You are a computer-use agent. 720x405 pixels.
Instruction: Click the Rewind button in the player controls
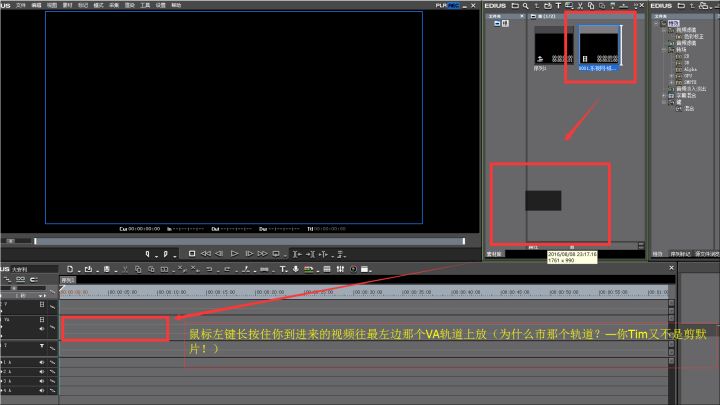click(x=205, y=253)
